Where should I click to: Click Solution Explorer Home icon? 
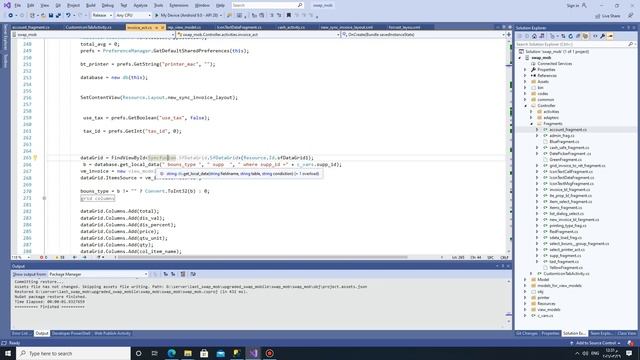coord(534,36)
